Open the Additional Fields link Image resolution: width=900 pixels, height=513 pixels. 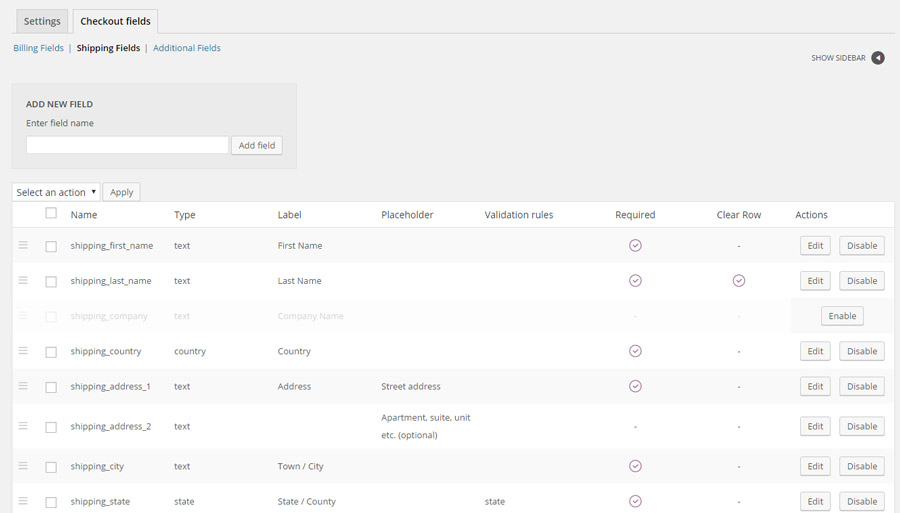coord(187,48)
